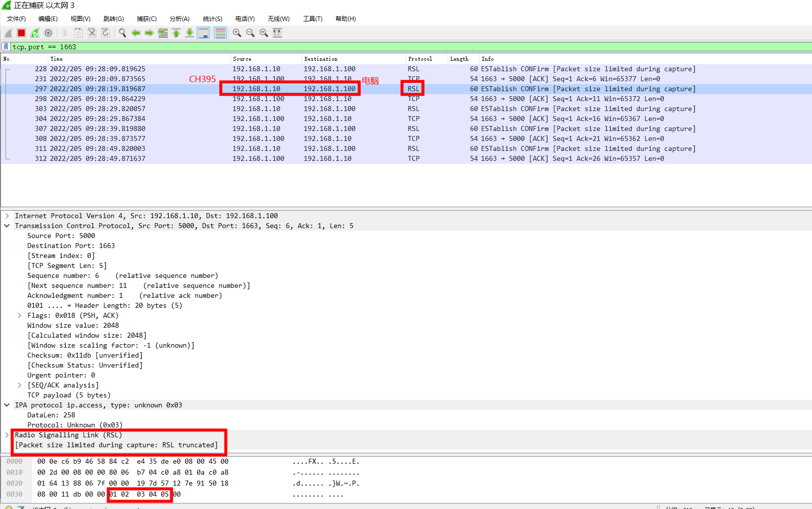Go back in packet history with the left arrow
Viewport: 812px width, 509px height.
point(136,33)
